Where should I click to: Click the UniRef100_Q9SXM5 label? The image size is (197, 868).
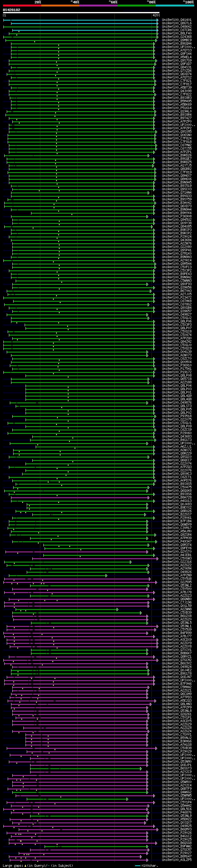pyautogui.click(x=177, y=131)
